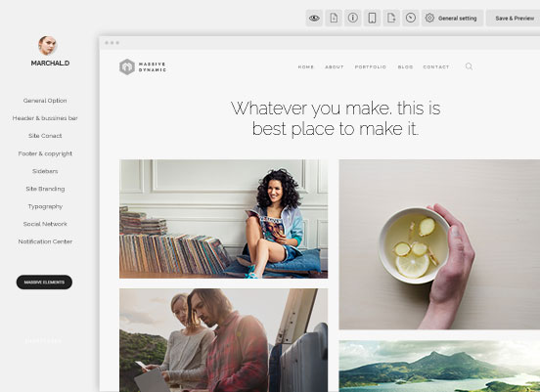Click the MARCHAL.D profile avatar
The height and width of the screenshot is (392, 540).
click(x=47, y=45)
